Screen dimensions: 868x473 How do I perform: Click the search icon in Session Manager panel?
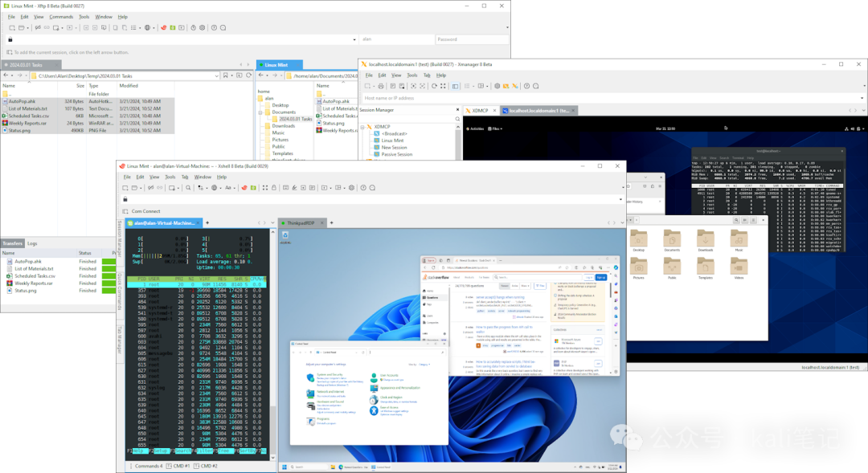tap(457, 119)
